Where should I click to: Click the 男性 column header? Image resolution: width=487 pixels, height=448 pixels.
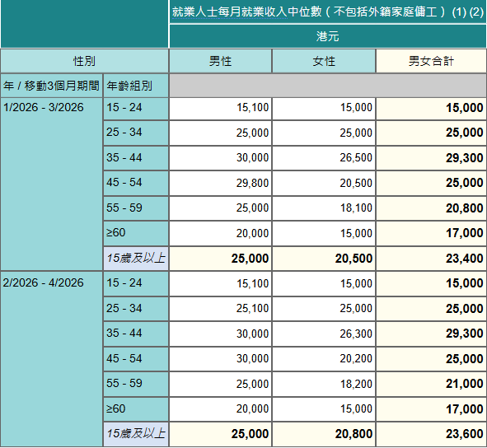(x=220, y=61)
